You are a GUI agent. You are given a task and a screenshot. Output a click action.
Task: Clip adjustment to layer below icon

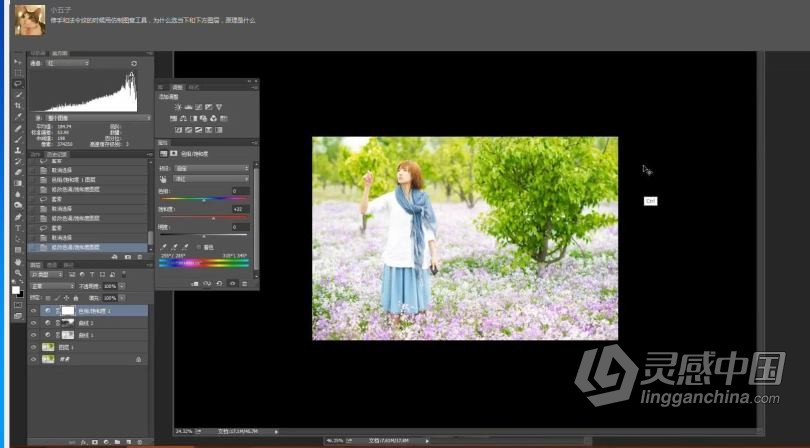[194, 284]
